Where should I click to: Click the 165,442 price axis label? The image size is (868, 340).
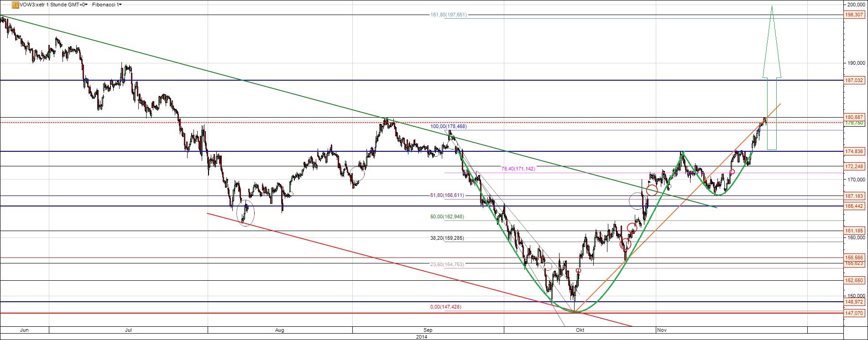pos(854,206)
